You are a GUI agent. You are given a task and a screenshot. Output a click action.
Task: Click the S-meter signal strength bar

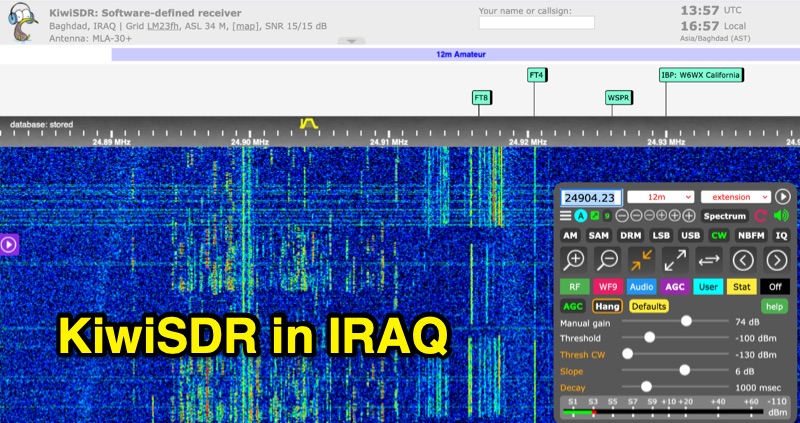663,411
